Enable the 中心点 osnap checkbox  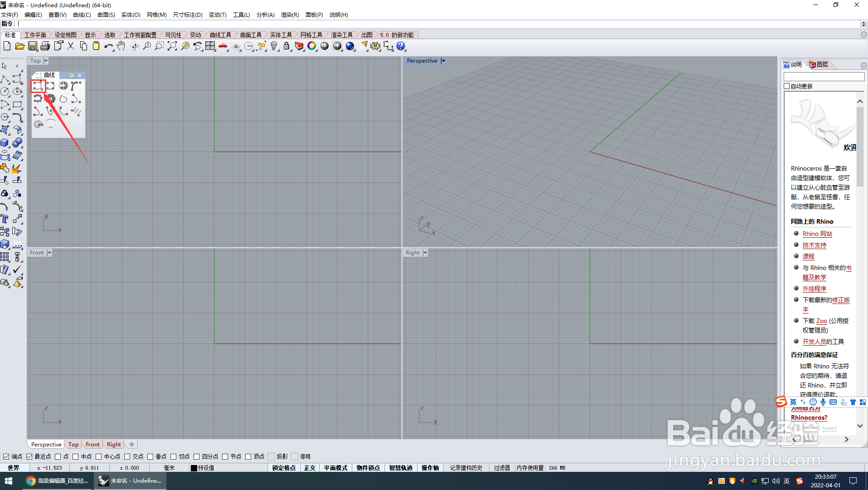pyautogui.click(x=99, y=456)
